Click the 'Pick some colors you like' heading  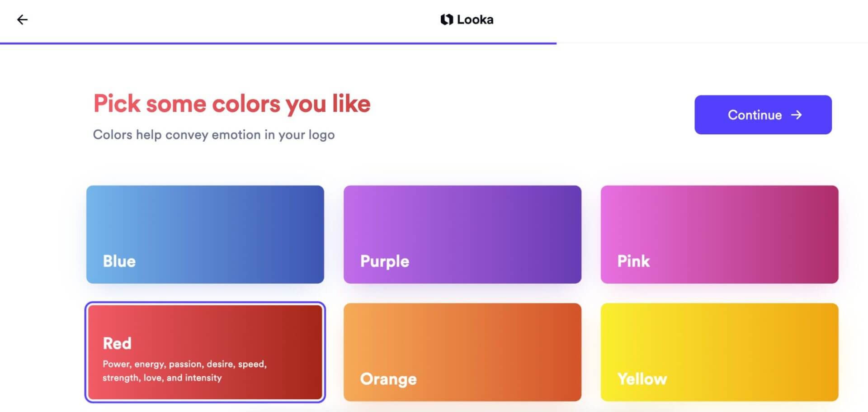tap(232, 104)
